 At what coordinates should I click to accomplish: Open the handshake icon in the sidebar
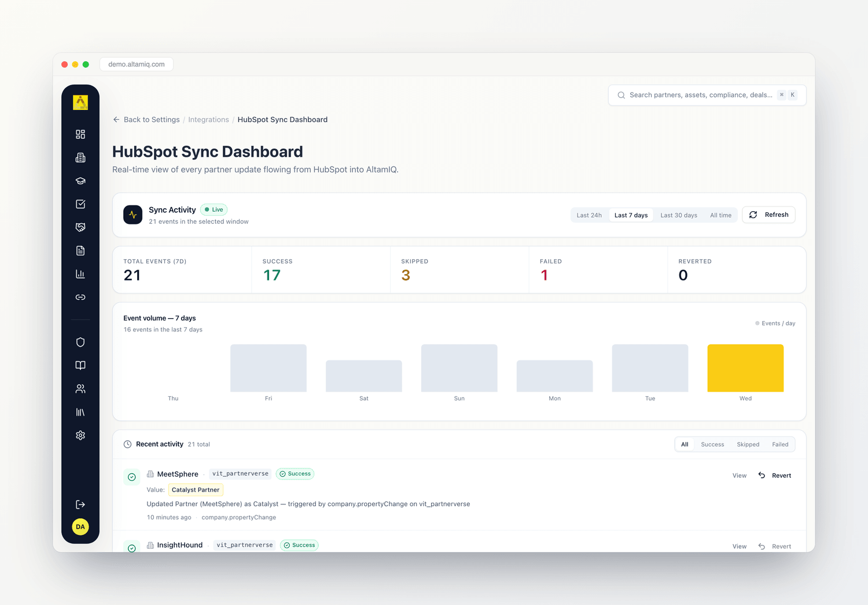click(x=80, y=227)
